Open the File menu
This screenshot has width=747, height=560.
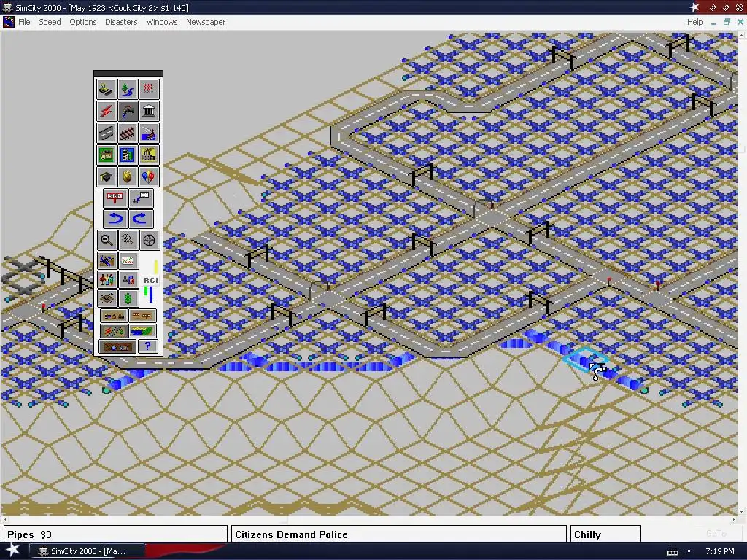(24, 22)
